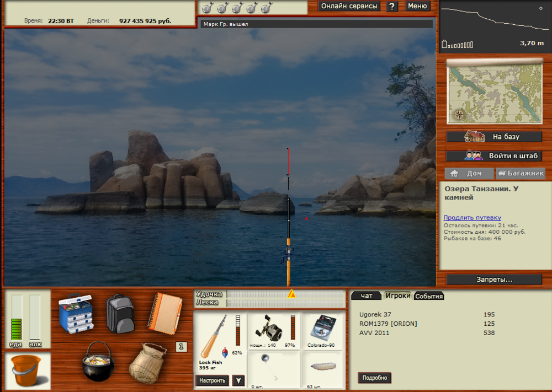Click the orange bucket icon
This screenshot has width=552, height=392.
[26, 370]
